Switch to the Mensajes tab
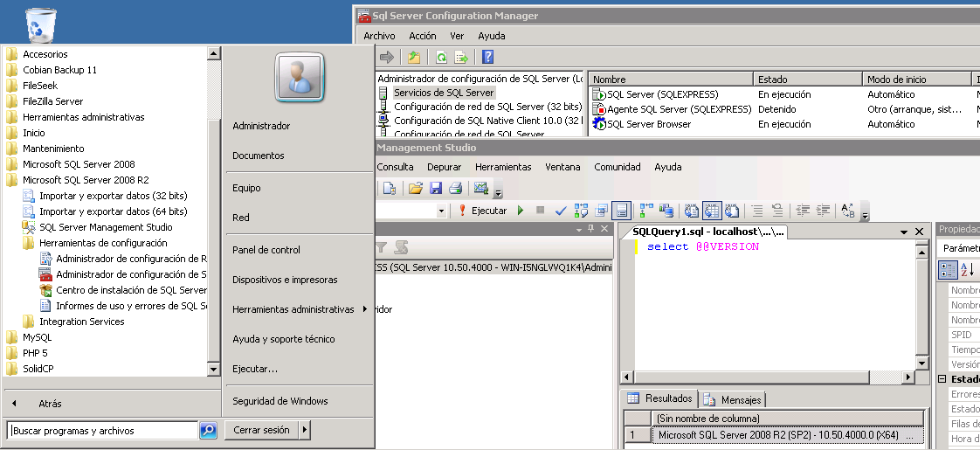 coord(733,399)
